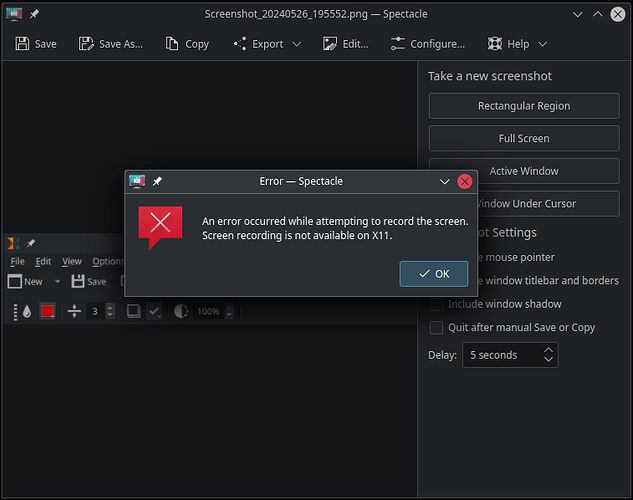Click the Delay: label
This screenshot has width=633, height=500.
click(x=442, y=355)
